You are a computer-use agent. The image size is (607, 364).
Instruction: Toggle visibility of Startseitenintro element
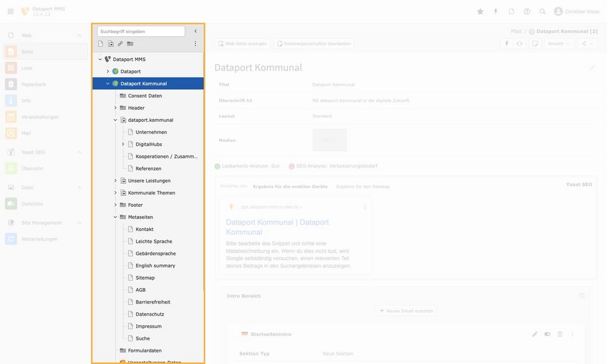point(547,334)
